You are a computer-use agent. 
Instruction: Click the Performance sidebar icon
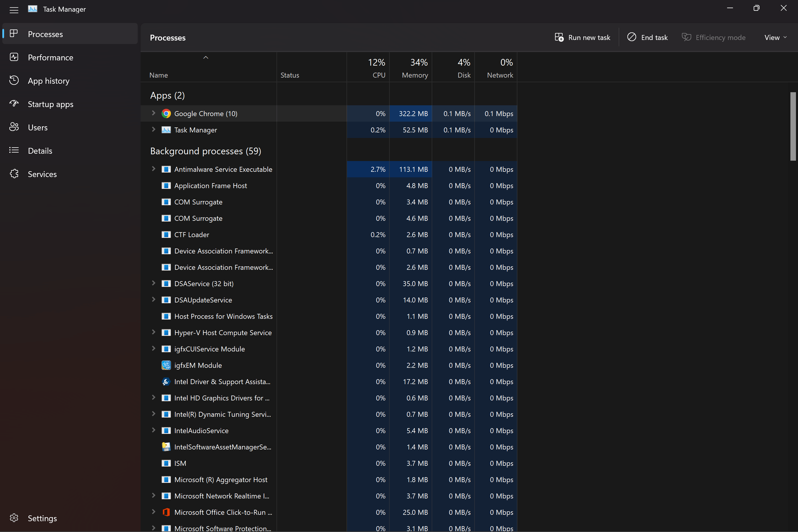14,57
